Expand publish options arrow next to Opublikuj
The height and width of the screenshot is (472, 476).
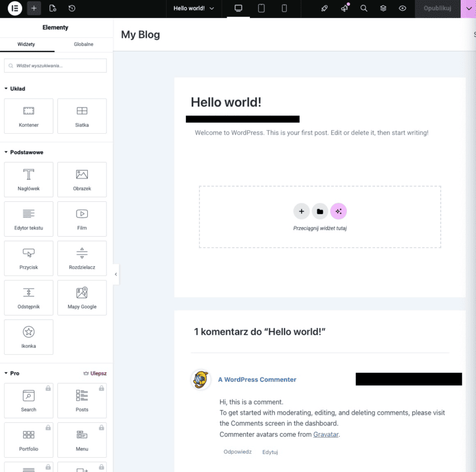coord(468,8)
